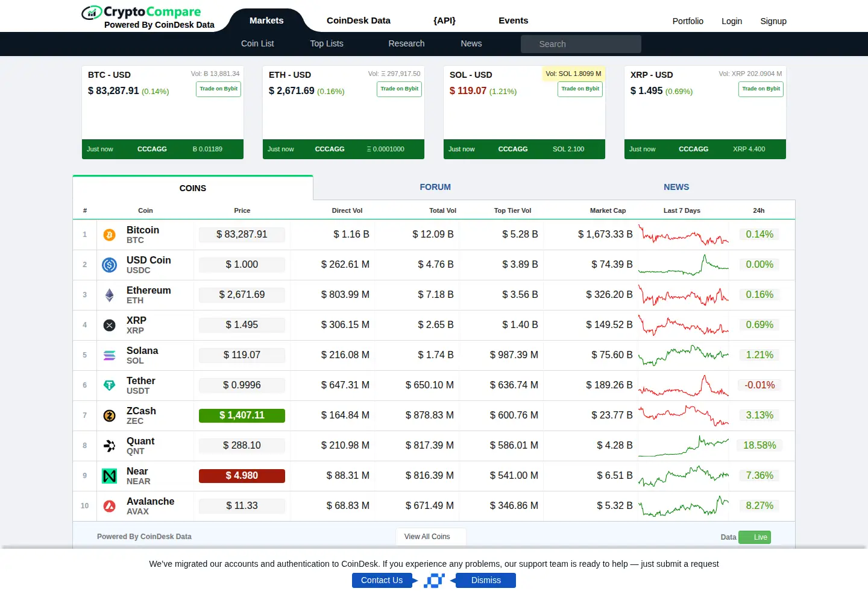868x603 pixels.
Task: Click the Ethereum diamond icon
Action: tap(109, 295)
